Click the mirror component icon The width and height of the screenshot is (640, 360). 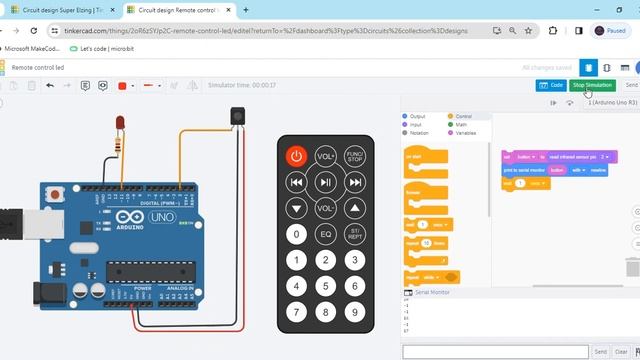coord(192,85)
